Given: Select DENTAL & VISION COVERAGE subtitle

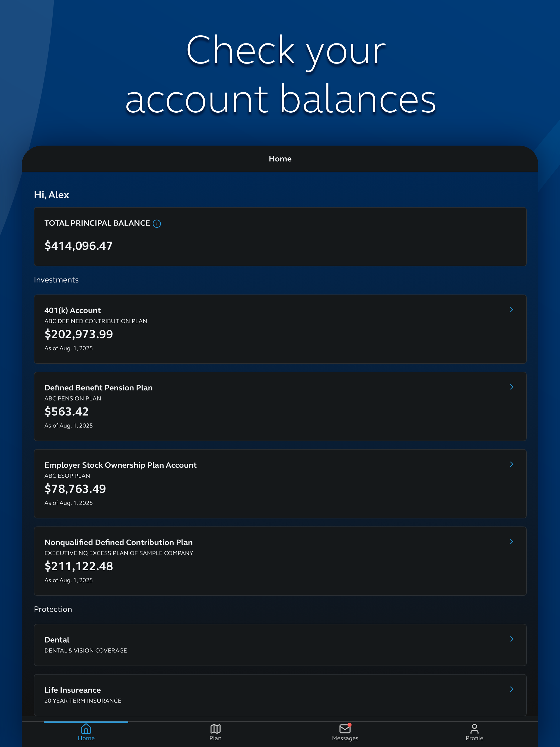Looking at the screenshot, I should click(x=86, y=650).
